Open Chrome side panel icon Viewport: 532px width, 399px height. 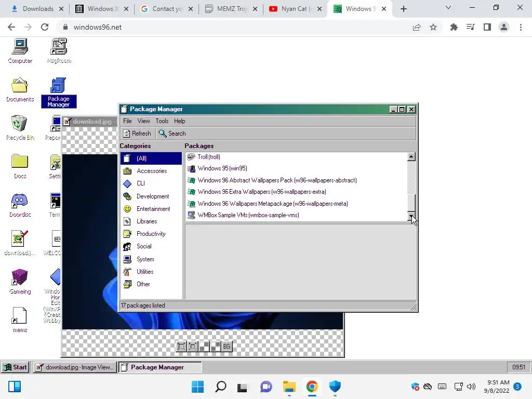[487, 27]
